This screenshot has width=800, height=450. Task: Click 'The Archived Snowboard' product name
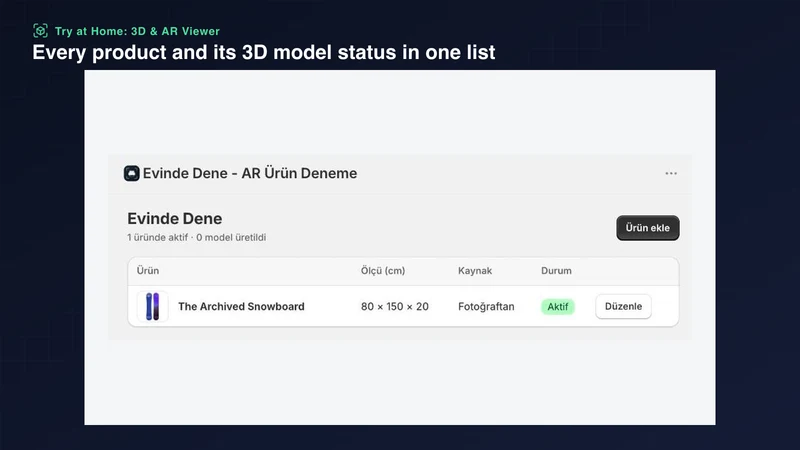click(241, 307)
